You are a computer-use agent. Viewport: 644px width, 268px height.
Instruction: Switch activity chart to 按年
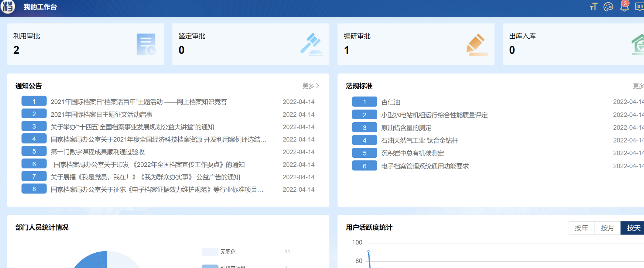tap(581, 228)
